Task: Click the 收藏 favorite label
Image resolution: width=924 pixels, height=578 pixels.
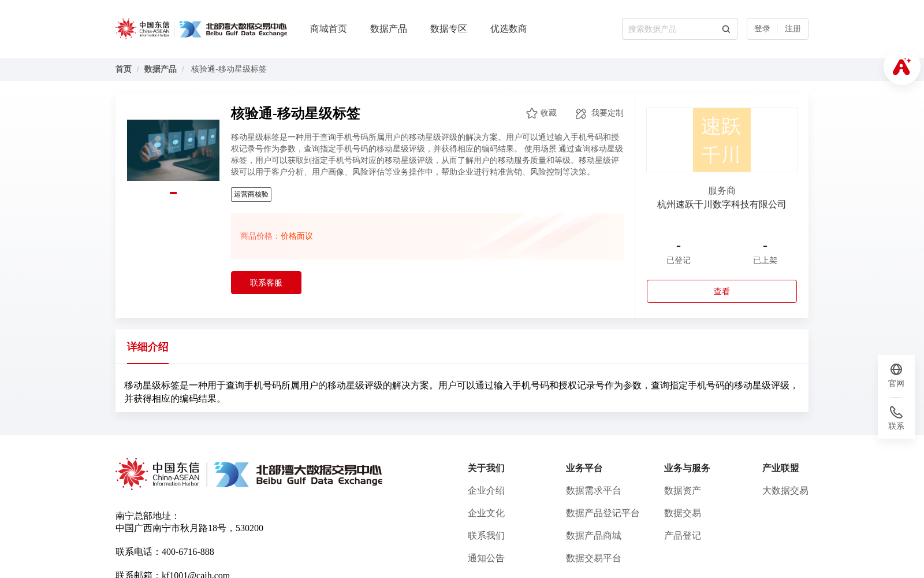Action: [x=549, y=113]
